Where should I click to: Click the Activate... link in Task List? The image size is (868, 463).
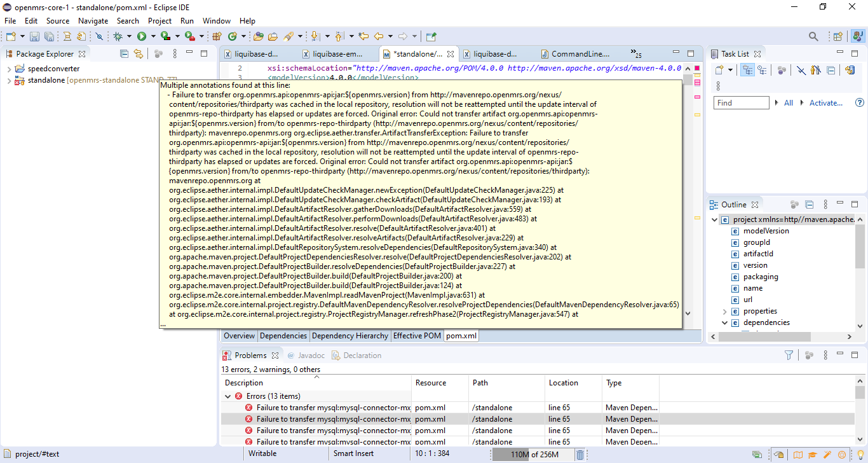tap(825, 102)
